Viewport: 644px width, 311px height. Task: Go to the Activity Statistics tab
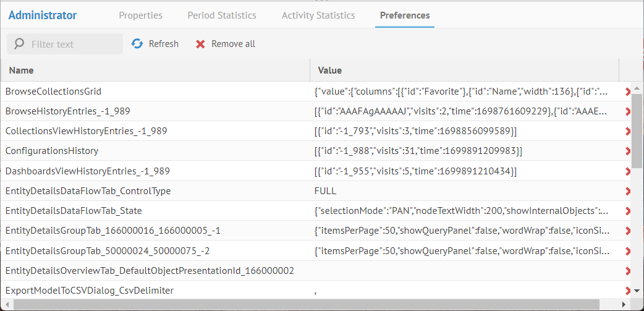tap(318, 15)
